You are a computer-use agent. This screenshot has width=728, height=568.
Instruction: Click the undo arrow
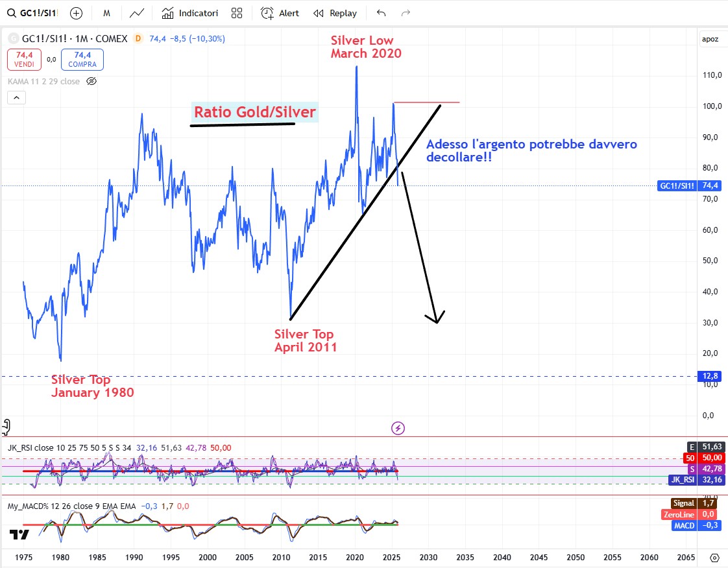coord(381,13)
